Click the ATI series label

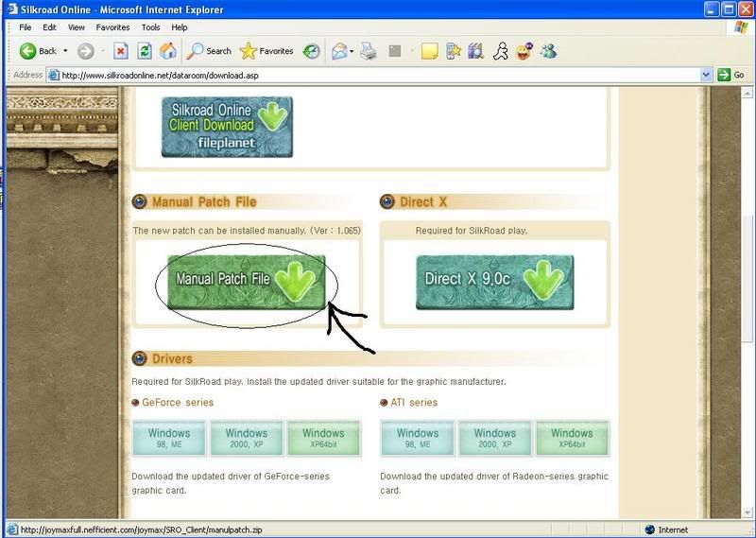[x=414, y=403]
